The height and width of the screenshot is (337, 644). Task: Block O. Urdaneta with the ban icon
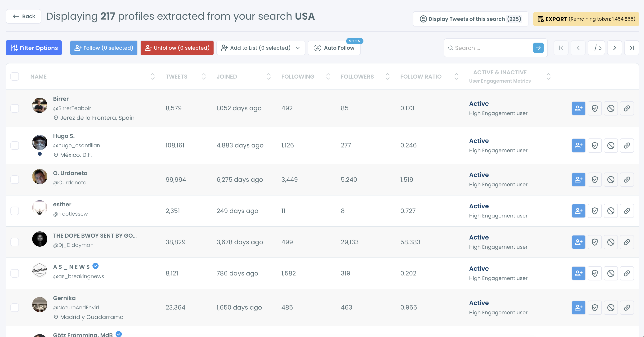pyautogui.click(x=611, y=179)
